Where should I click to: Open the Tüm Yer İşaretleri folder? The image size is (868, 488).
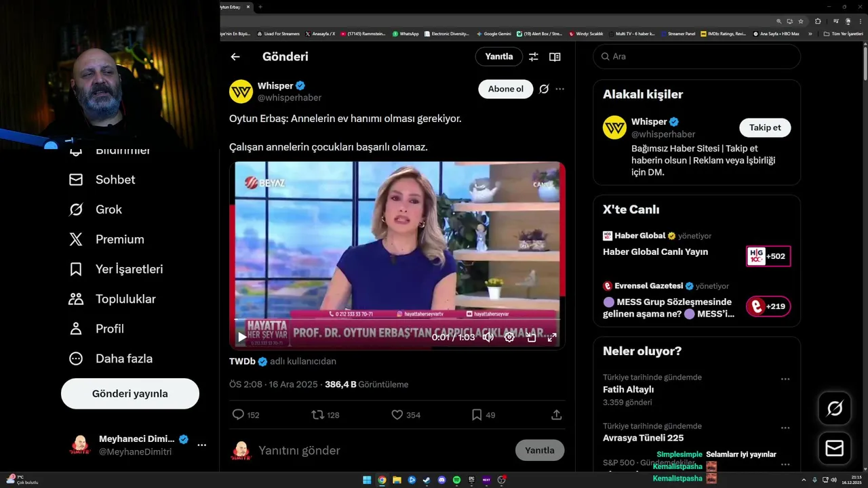(844, 33)
